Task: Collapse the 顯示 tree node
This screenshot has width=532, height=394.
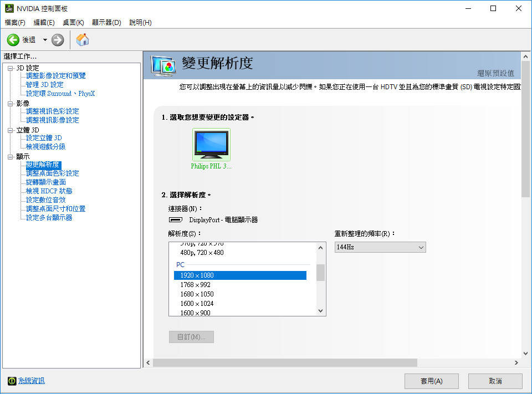Action: [x=10, y=157]
